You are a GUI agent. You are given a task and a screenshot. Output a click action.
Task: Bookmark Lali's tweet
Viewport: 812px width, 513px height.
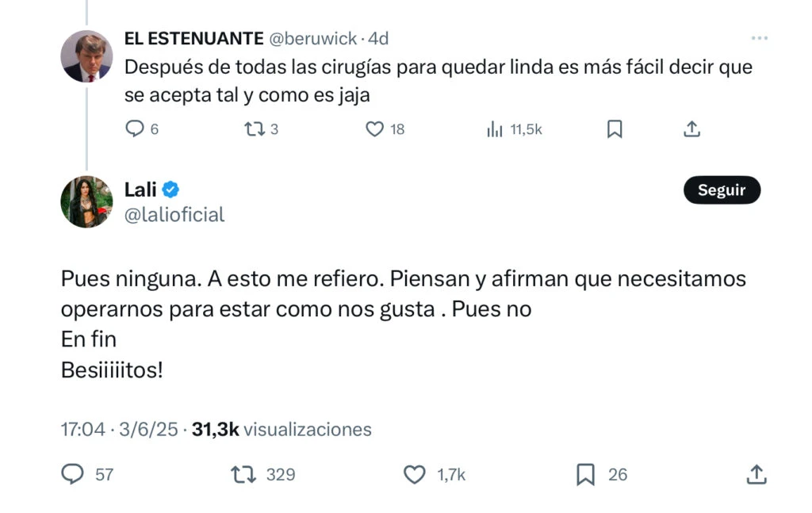(585, 474)
